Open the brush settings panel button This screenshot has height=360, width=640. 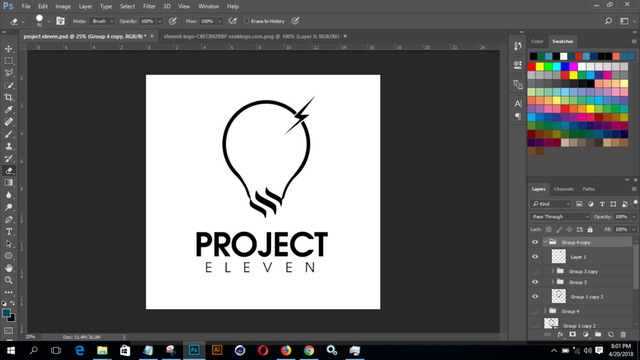[60, 21]
